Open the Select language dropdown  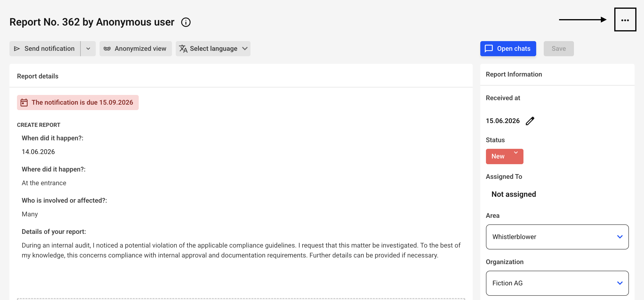tap(213, 49)
